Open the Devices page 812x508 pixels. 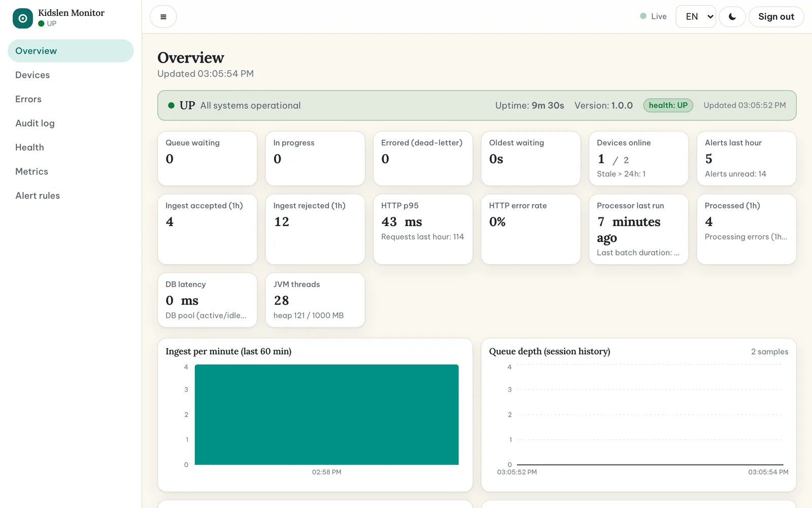(71, 75)
